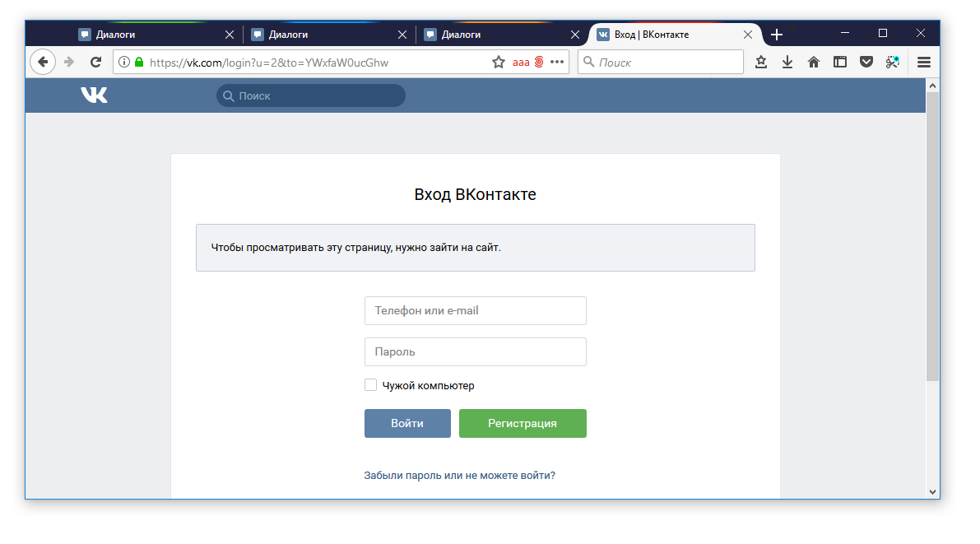Open the Pocket icon in toolbar

[866, 62]
